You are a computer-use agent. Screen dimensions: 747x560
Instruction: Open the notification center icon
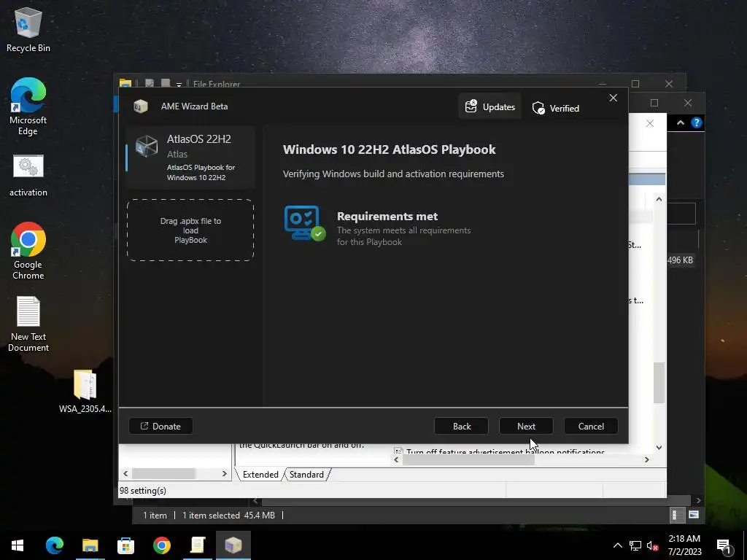724,546
